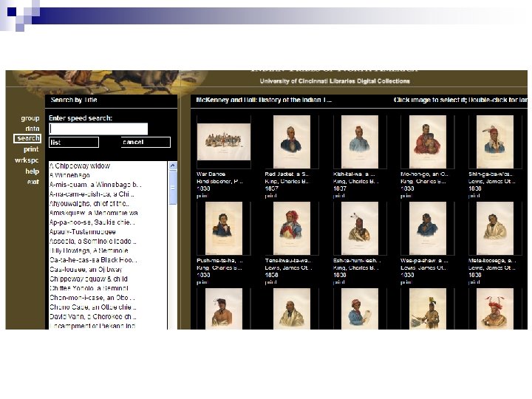
Task: Select 'Ahyouwaighs, chief of the' entry
Action: (x=89, y=204)
